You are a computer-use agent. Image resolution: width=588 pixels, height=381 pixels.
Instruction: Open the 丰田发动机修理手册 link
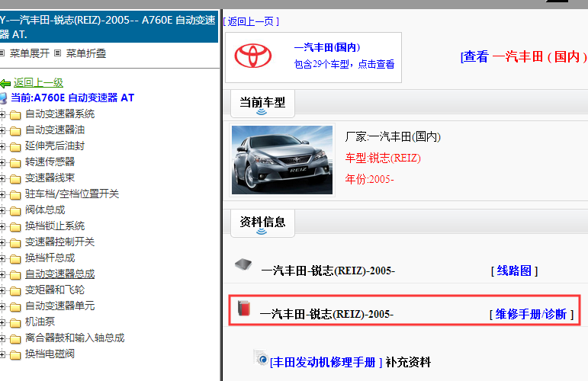tap(326, 362)
